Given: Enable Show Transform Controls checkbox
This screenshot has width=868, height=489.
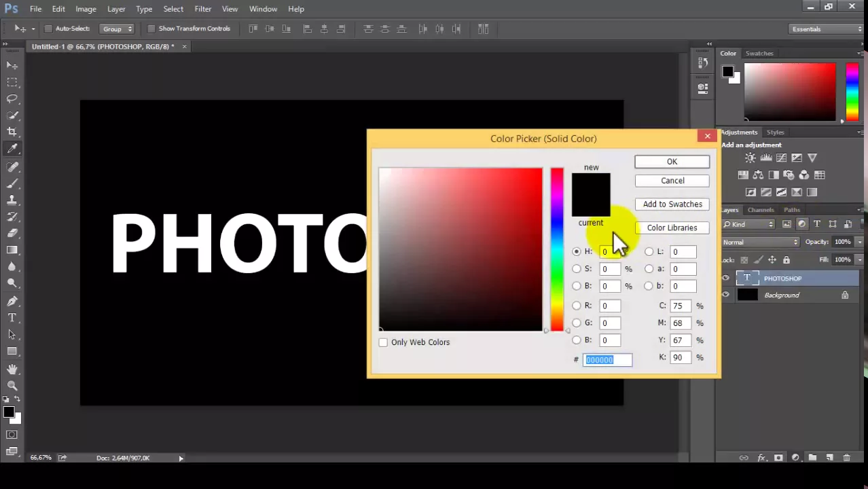Looking at the screenshot, I should tap(151, 29).
